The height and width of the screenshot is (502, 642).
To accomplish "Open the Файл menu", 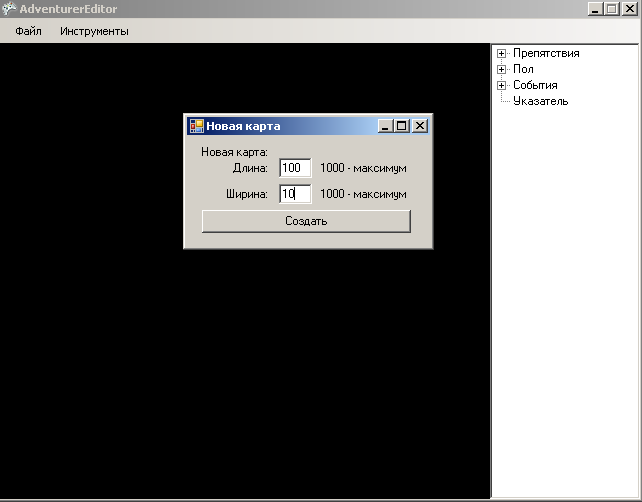I will [x=28, y=31].
